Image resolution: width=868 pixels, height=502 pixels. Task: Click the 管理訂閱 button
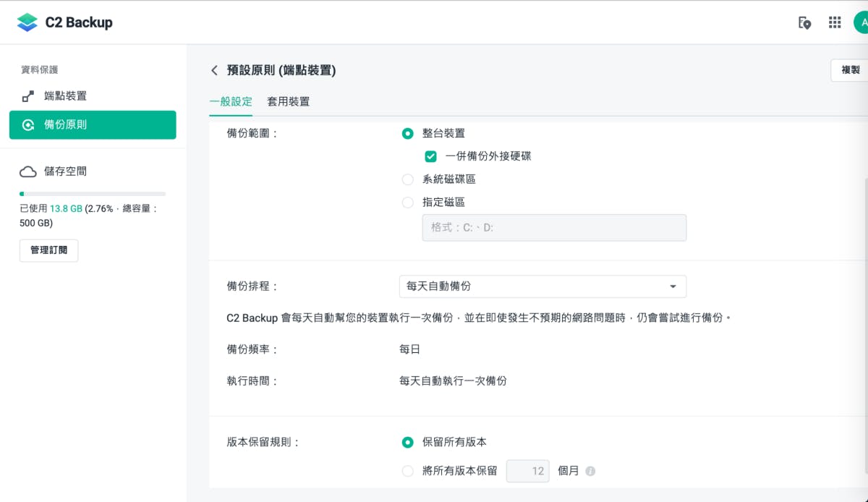click(48, 250)
